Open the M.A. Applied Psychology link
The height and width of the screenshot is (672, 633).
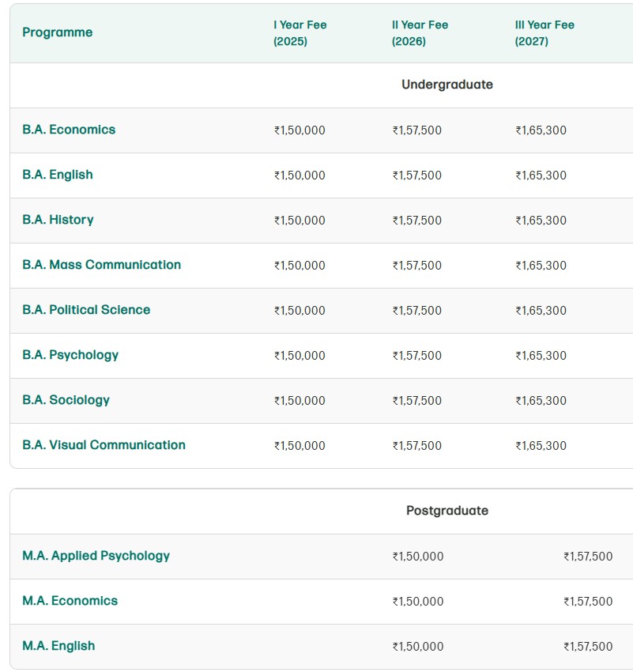(96, 556)
